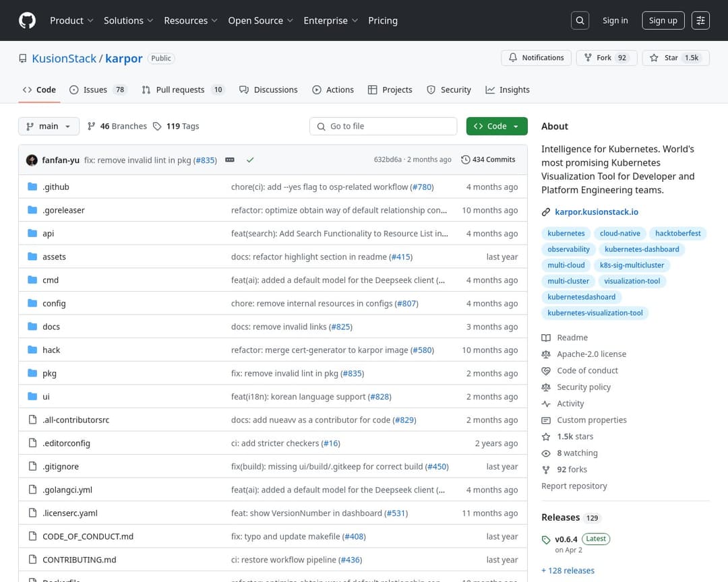Open the .licenserc.yaml file
728x582 pixels.
[70, 513]
